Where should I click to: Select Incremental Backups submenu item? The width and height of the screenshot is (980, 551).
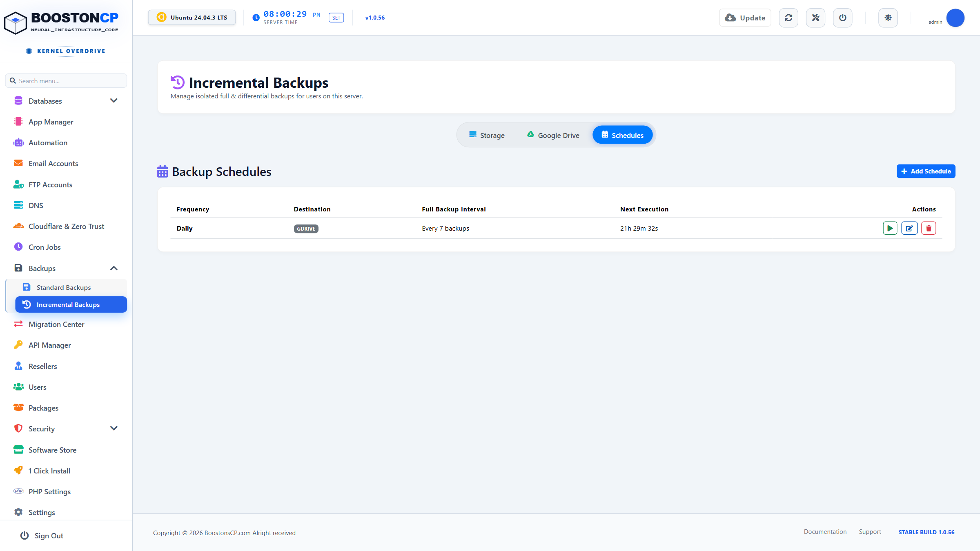[71, 304]
